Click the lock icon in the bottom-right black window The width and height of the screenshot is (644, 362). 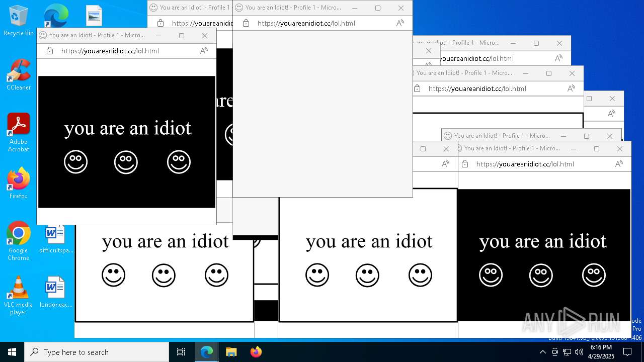tap(465, 164)
